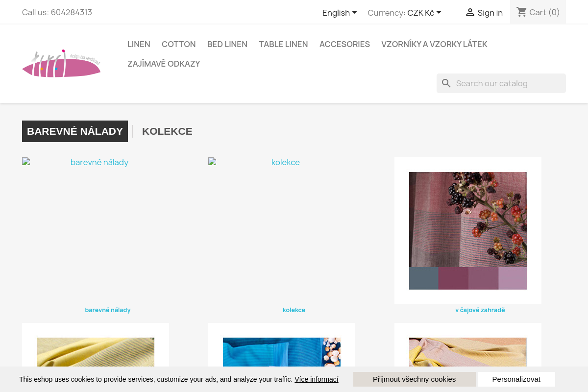Focus the Search our catalog field

(x=501, y=83)
